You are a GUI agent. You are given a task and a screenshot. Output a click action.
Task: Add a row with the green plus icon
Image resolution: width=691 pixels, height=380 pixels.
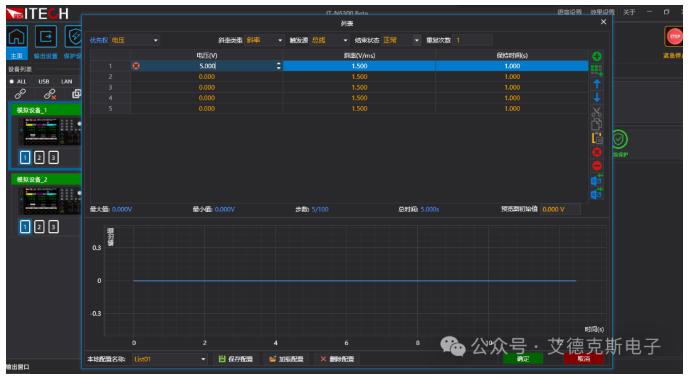coord(597,56)
